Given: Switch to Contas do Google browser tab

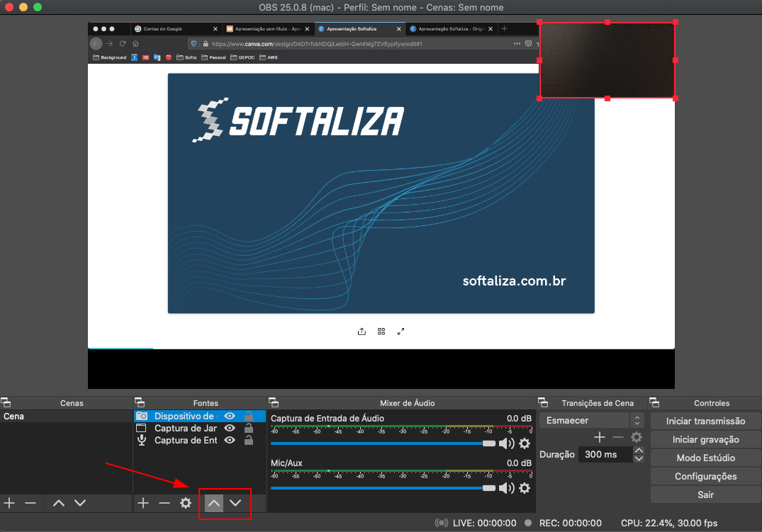Looking at the screenshot, I should point(176,28).
